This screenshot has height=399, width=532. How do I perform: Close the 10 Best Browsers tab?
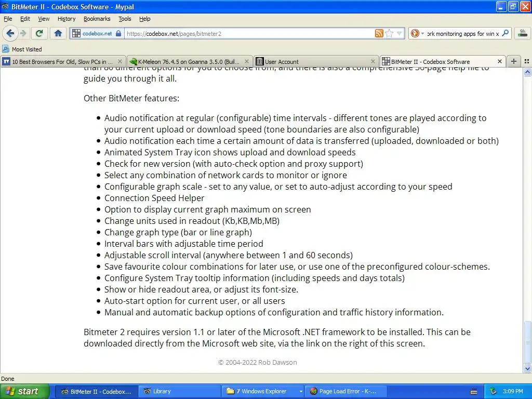tap(120, 61)
